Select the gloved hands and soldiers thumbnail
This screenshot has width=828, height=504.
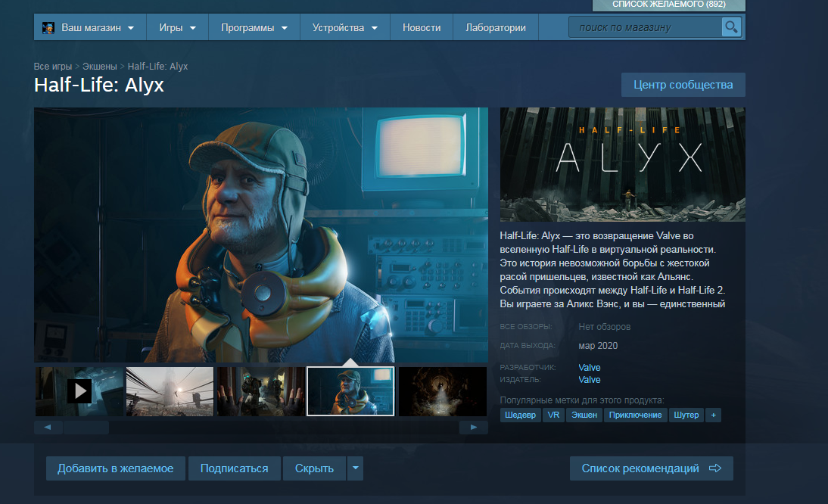coord(261,391)
